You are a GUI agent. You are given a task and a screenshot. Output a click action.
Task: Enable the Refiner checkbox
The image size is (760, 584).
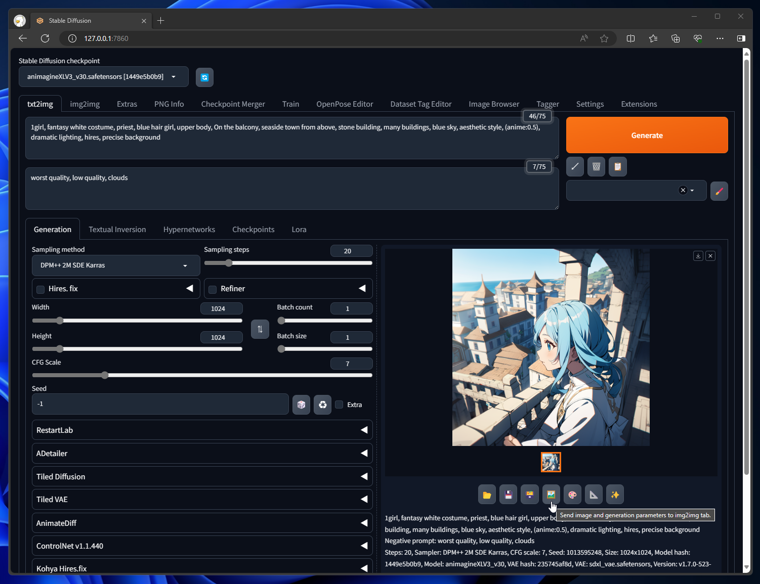(x=212, y=289)
